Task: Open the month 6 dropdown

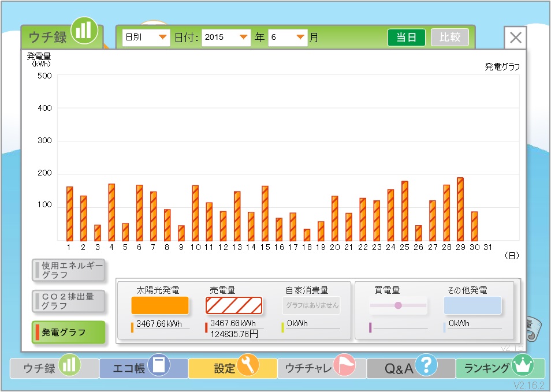Action: click(x=288, y=37)
